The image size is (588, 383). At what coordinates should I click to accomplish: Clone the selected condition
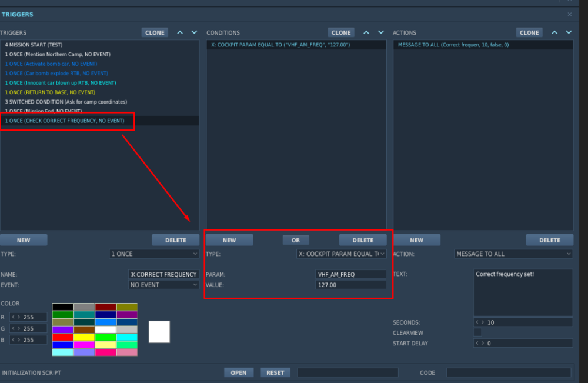click(341, 32)
